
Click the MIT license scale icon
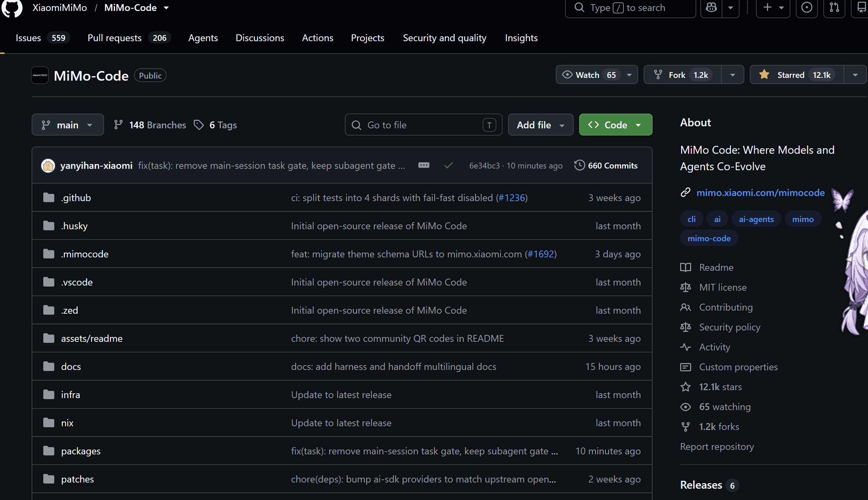(686, 287)
